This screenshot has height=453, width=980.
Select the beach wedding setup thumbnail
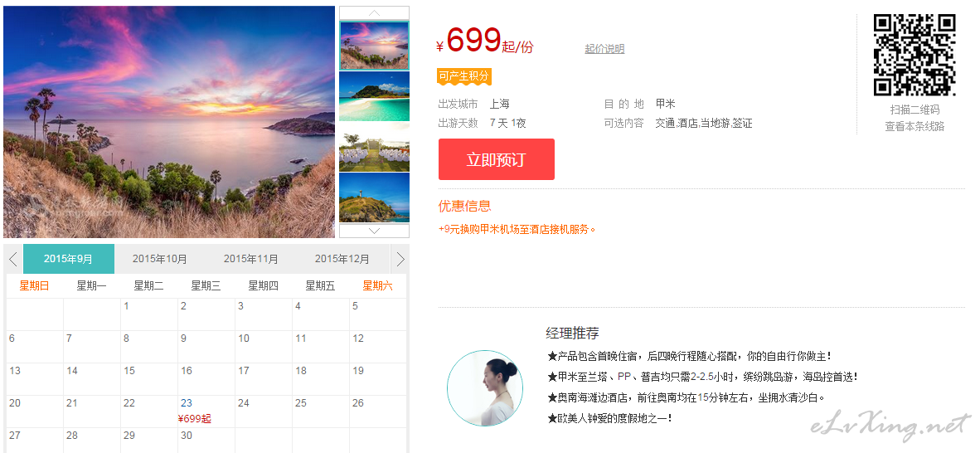(375, 147)
